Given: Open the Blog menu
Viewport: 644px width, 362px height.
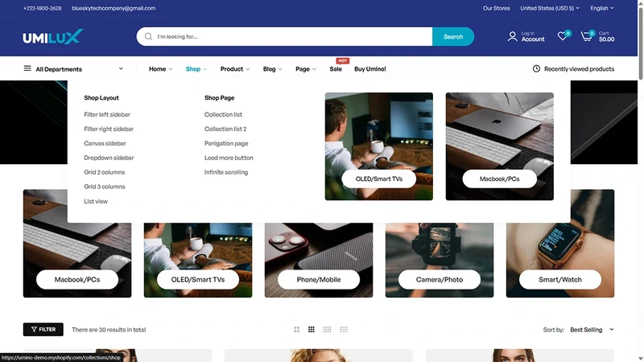Looking at the screenshot, I should point(272,69).
